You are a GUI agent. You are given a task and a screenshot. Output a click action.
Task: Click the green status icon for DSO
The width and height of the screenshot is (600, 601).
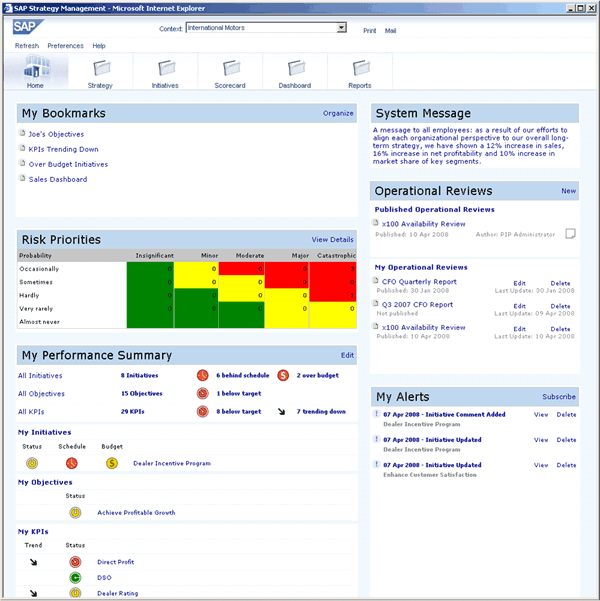[75, 578]
